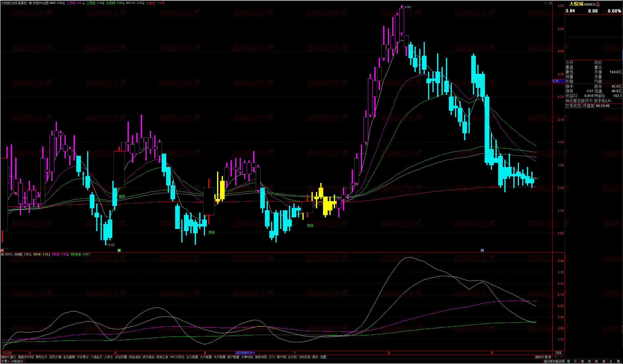Click the round icon before BBIGL indicator
The height and width of the screenshot is (364, 623).
click(2, 254)
